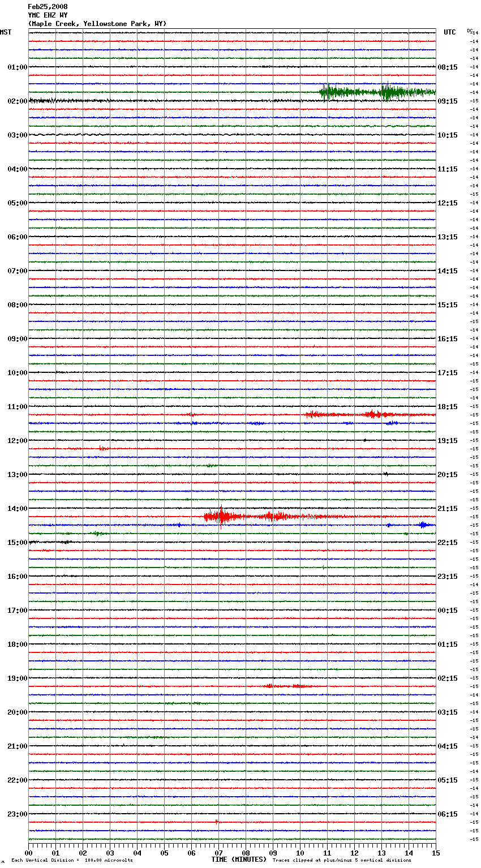The image size is (481, 868).
Task: Click the traces clipped footnote text
Action: pyautogui.click(x=342, y=861)
